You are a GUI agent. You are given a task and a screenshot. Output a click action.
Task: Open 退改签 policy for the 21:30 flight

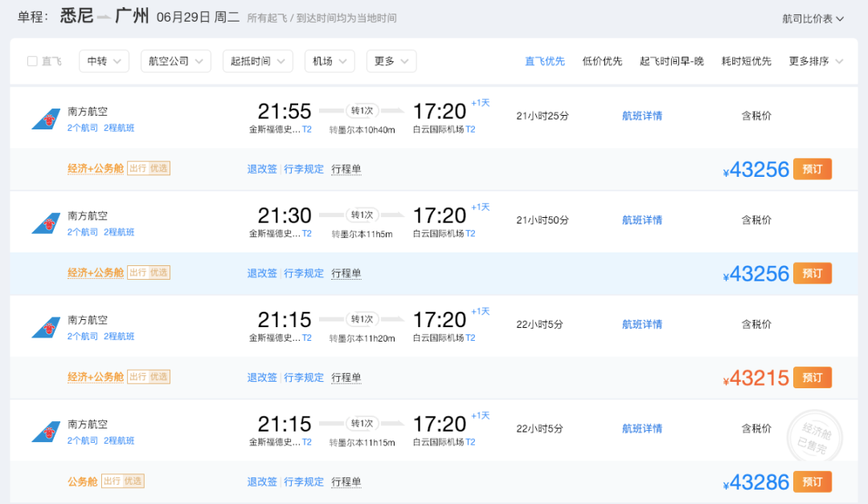coord(262,273)
